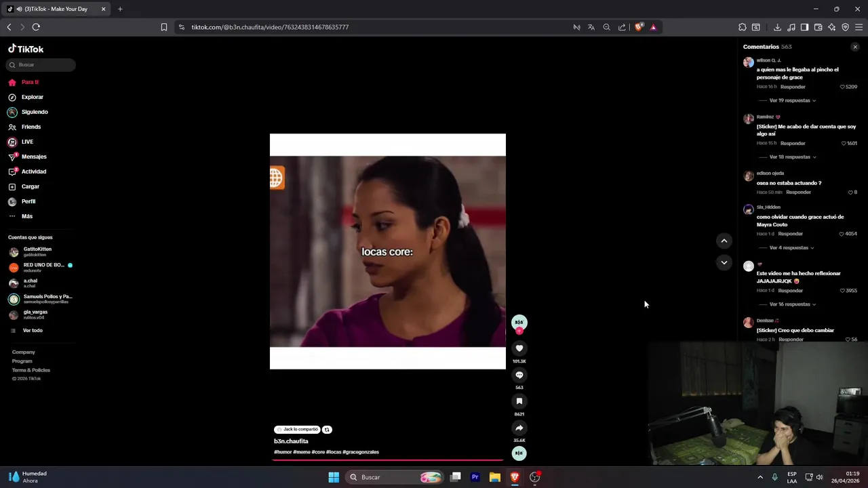
Task: Close the Comentarios panel
Action: tap(855, 47)
